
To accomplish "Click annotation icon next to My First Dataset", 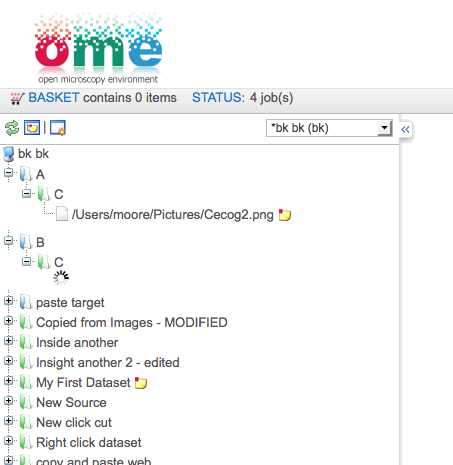I will click(x=141, y=383).
